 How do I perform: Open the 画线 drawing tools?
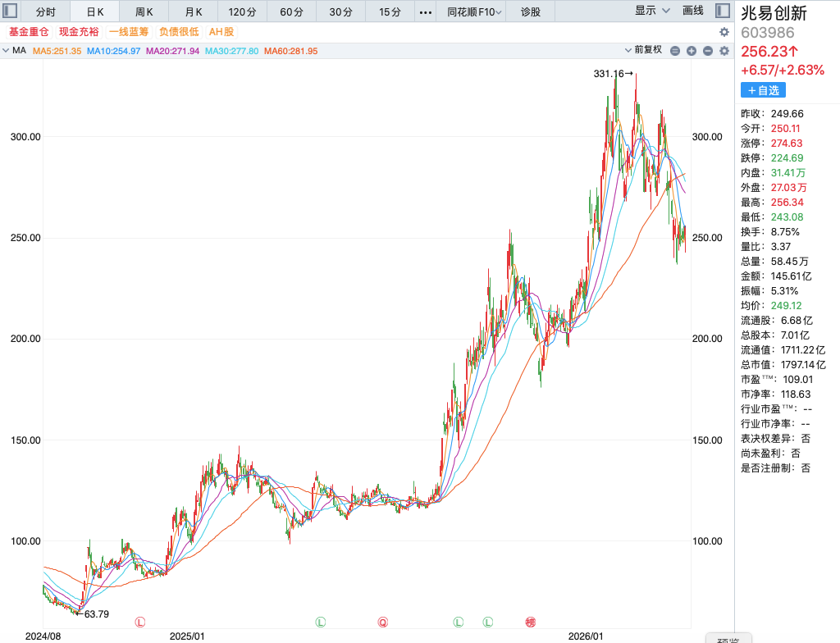click(x=693, y=11)
